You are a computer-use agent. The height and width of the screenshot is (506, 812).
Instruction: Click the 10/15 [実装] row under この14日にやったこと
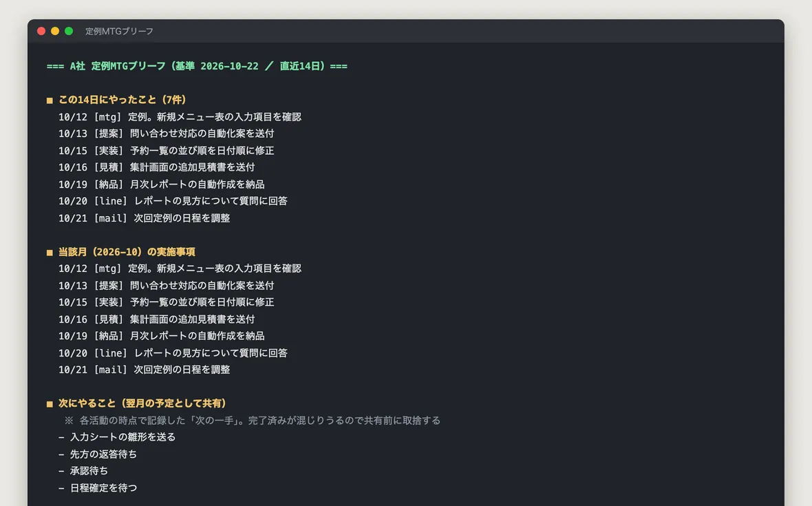167,151
